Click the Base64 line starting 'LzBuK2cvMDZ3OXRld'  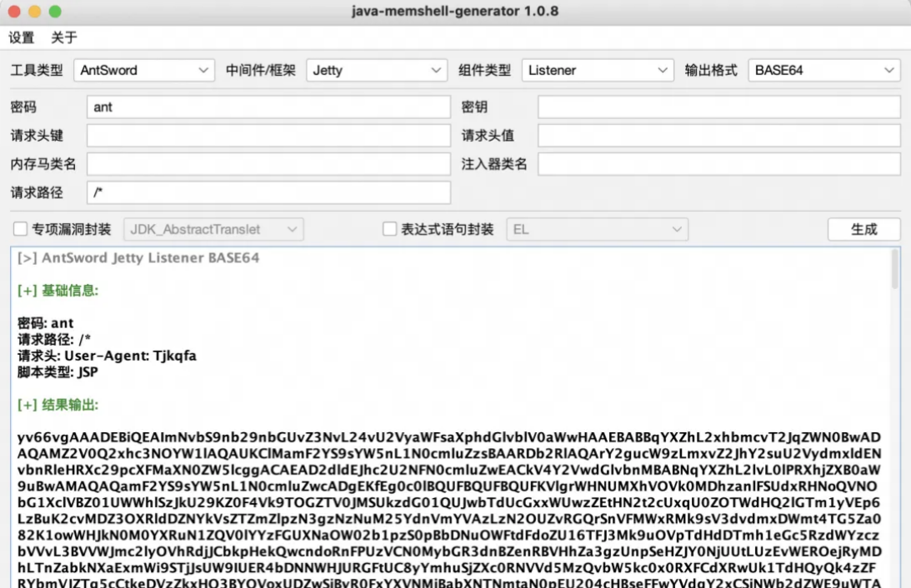tap(449, 518)
